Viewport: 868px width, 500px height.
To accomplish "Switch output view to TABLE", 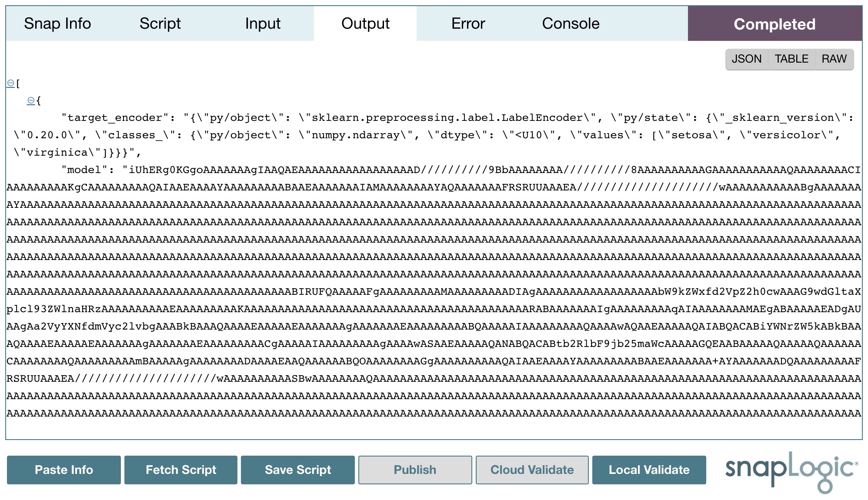I will pyautogui.click(x=791, y=59).
